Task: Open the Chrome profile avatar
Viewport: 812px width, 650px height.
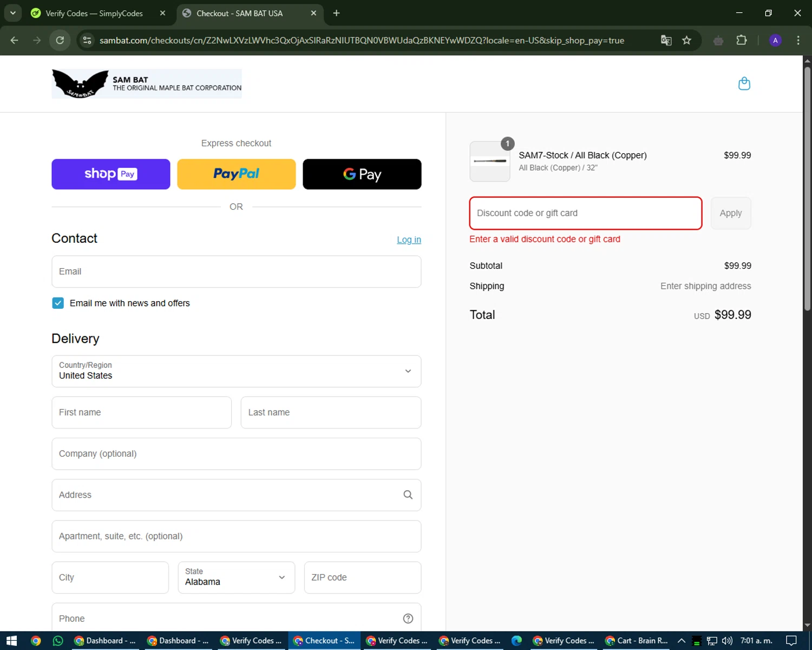Action: pos(775,40)
